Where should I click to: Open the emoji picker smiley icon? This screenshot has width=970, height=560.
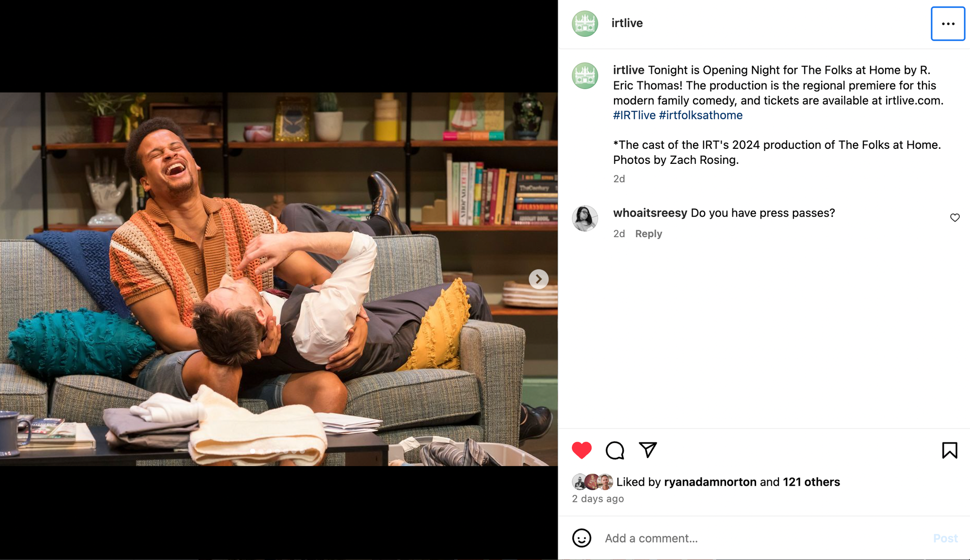click(582, 538)
